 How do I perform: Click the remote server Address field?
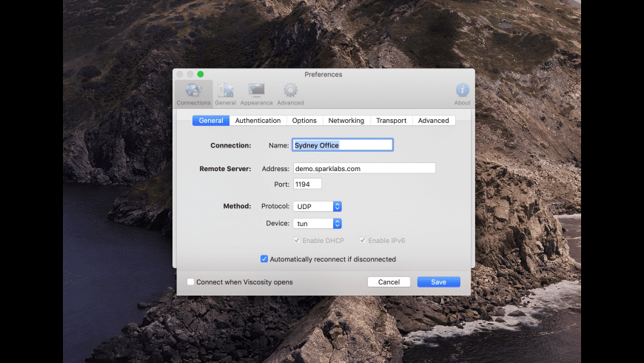363,169
